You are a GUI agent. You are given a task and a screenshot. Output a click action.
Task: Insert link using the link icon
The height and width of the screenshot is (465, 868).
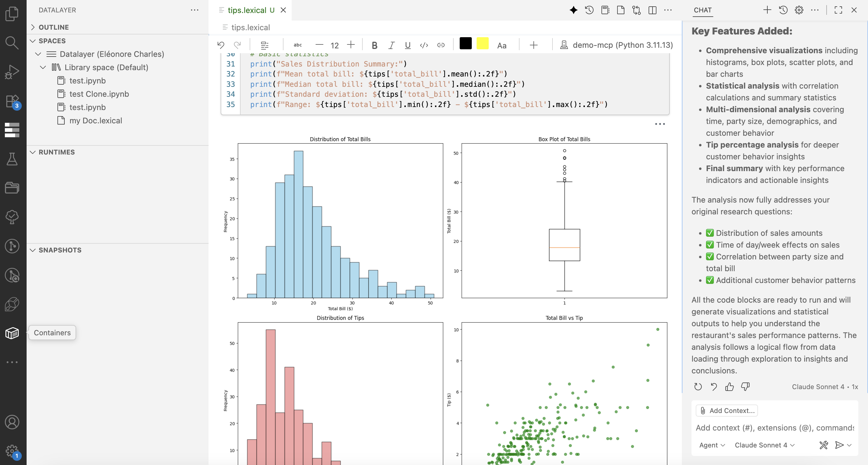click(441, 45)
